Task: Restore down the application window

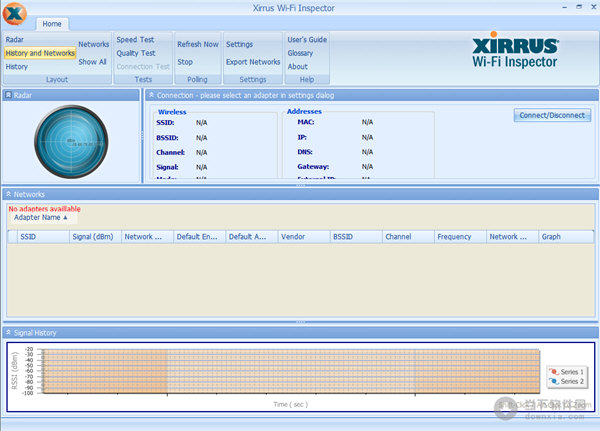Action: click(x=579, y=7)
